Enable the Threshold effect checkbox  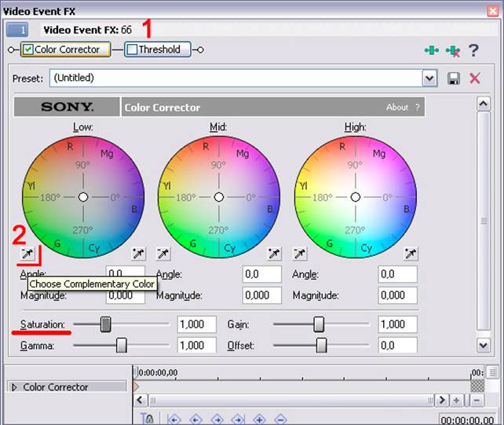132,49
